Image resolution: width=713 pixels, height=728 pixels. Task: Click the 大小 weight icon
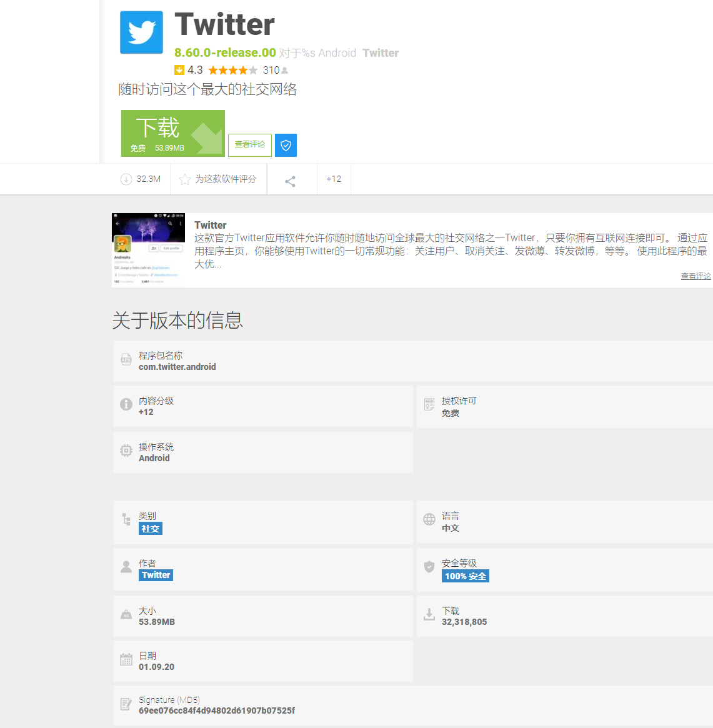[126, 615]
